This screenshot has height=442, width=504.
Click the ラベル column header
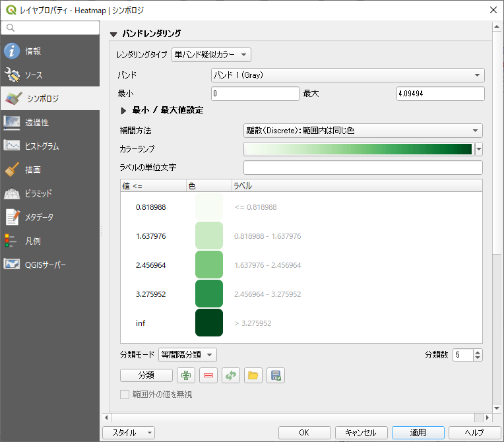click(x=357, y=186)
